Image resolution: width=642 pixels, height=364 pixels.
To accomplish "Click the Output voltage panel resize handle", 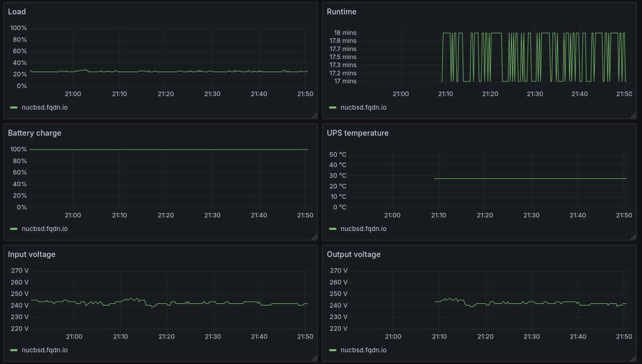I will point(633,358).
